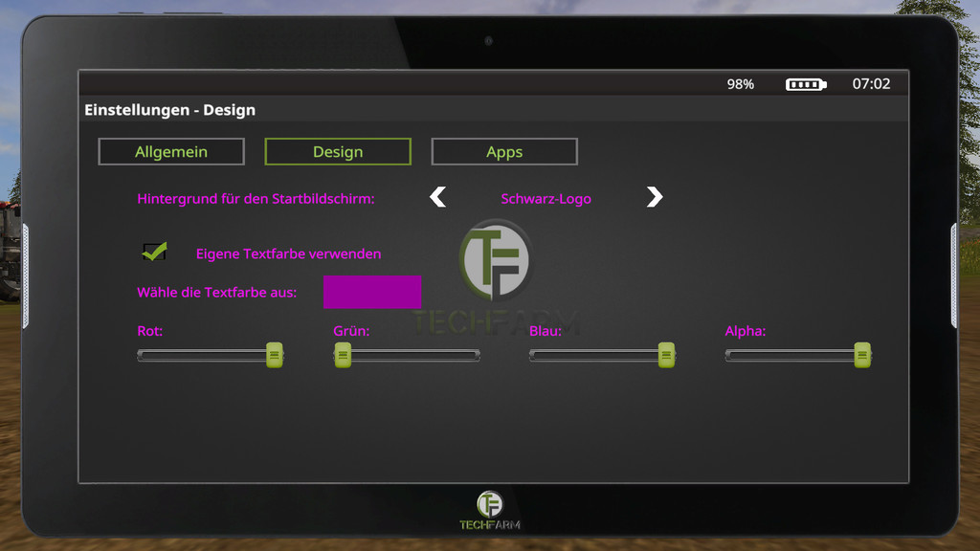The image size is (980, 551).
Task: Uncheck the Eigene Textfarbe verwenden checkbox
Action: pos(154,252)
